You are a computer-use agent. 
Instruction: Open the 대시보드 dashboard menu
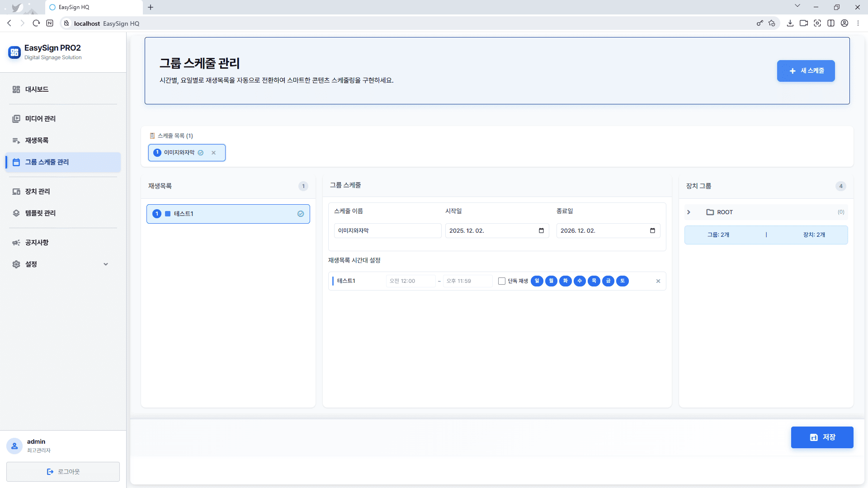click(37, 89)
